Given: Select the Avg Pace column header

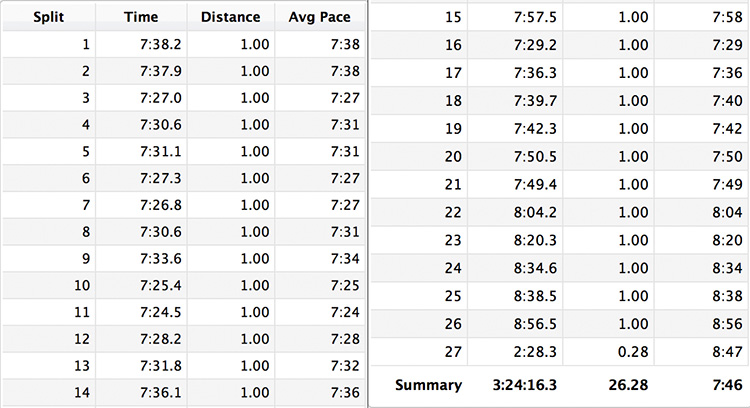Looking at the screenshot, I should tap(320, 17).
